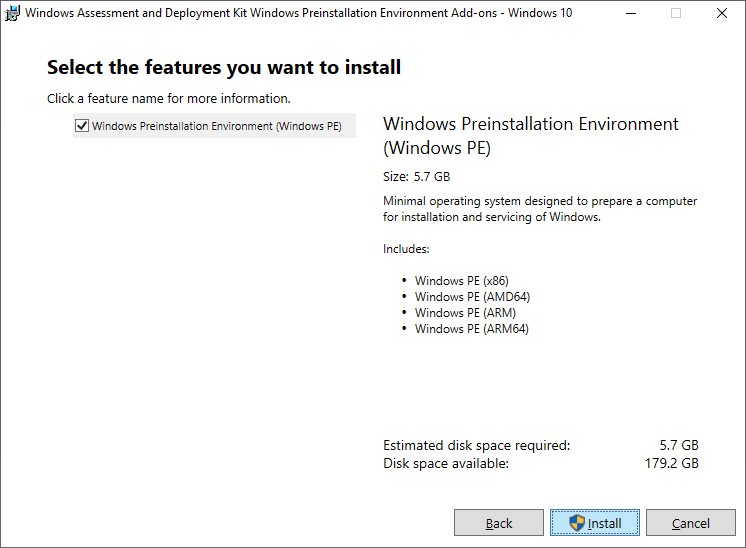
Task: Click the 'Select the features' heading
Action: pos(224,68)
